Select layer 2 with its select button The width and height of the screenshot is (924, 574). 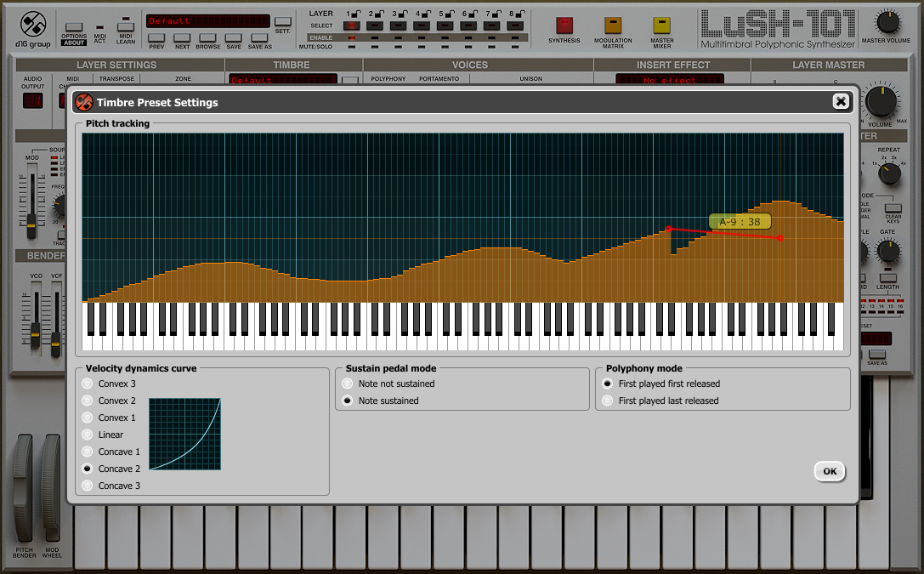coord(374,26)
